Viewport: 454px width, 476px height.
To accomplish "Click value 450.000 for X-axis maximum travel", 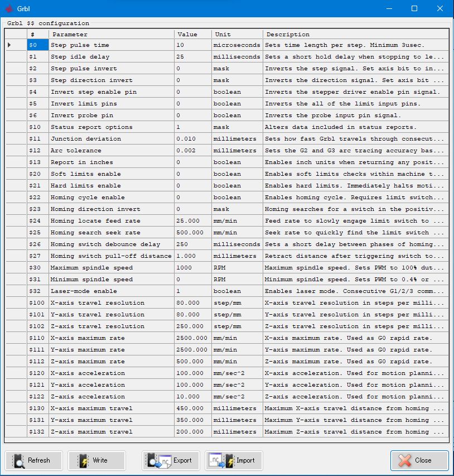I will pyautogui.click(x=193, y=408).
